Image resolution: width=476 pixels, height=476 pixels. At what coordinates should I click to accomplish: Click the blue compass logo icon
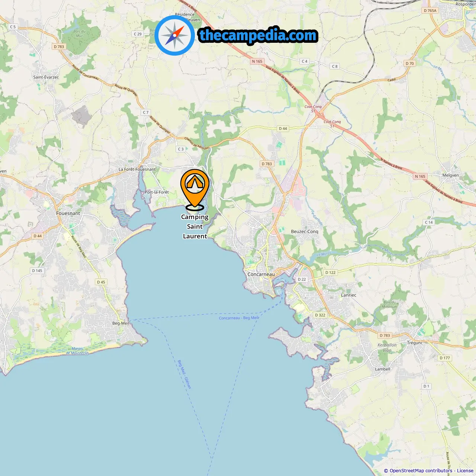(175, 36)
